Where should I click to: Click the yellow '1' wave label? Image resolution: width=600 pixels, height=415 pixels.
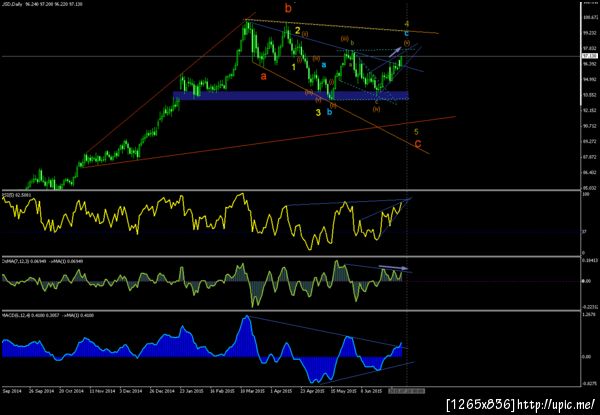coord(293,67)
